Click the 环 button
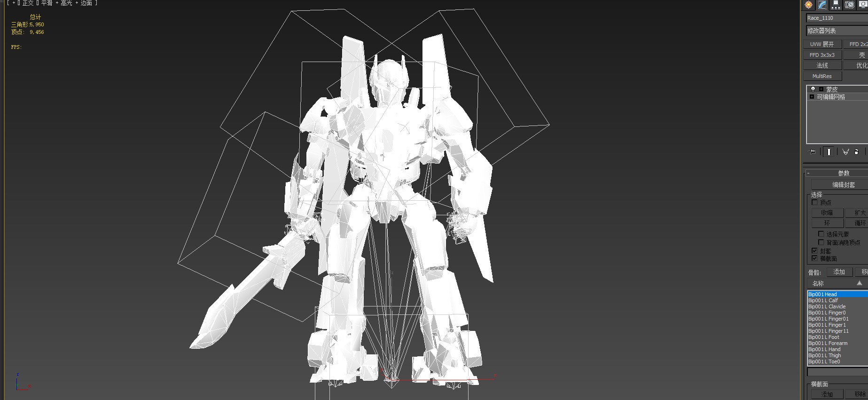Viewport: 868px width, 400px height. [827, 223]
